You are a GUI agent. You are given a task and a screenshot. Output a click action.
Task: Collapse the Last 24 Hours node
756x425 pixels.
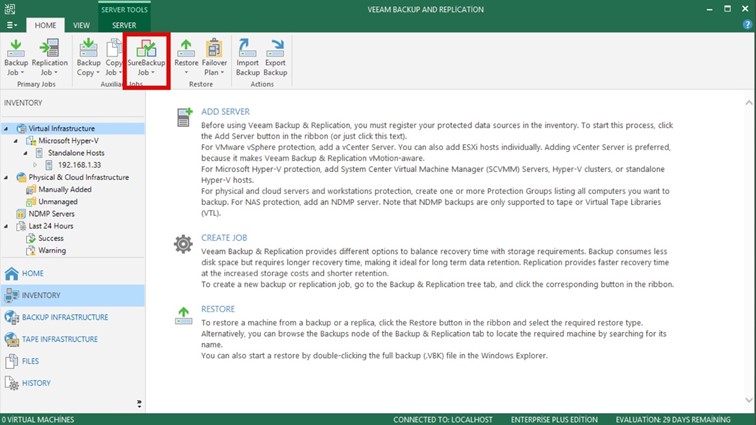pos(6,226)
